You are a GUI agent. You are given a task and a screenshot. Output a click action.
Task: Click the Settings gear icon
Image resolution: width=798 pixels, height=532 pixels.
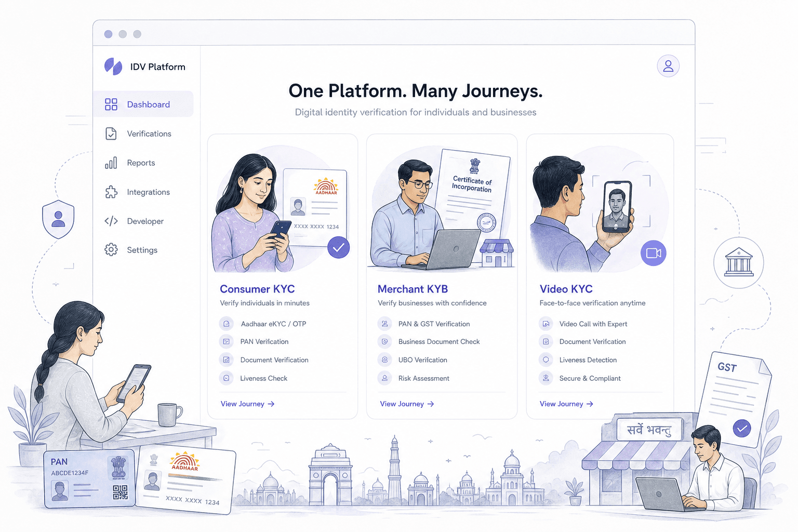[x=111, y=250]
